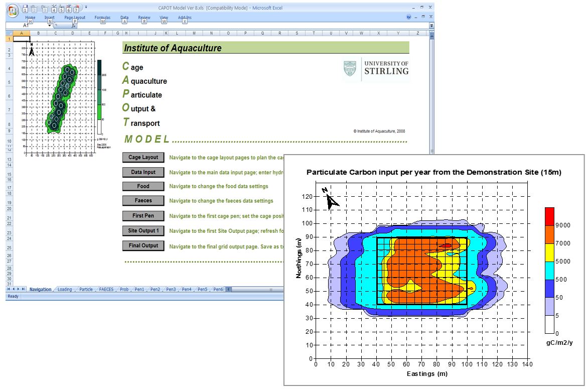Click the Final Output button
The image size is (588, 389).
pyautogui.click(x=143, y=246)
